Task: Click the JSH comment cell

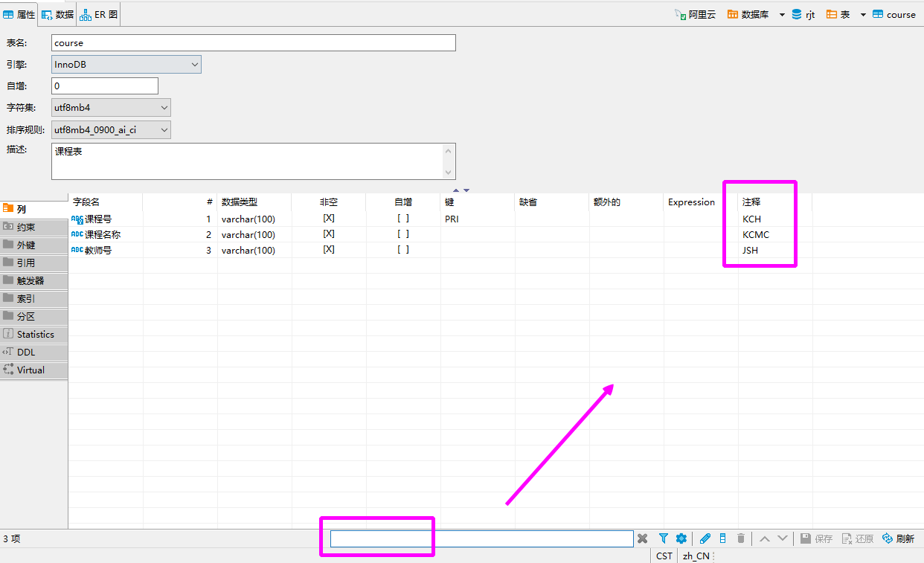Action: tap(775, 250)
